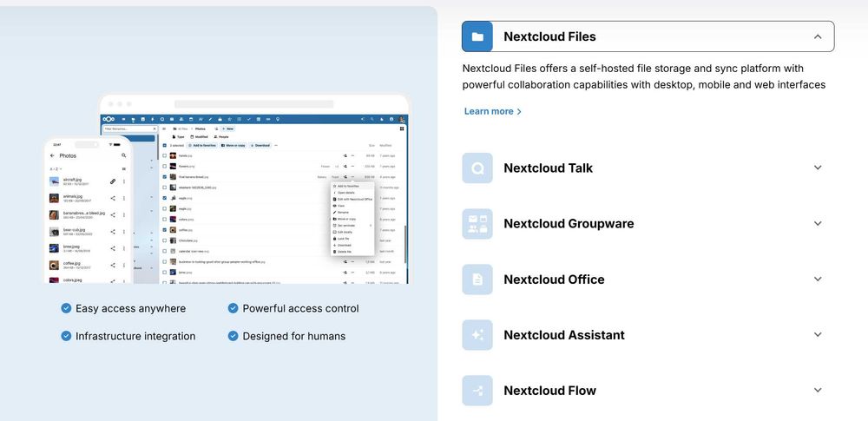Select Delete file in the context menu
868x421 pixels.
pos(346,252)
